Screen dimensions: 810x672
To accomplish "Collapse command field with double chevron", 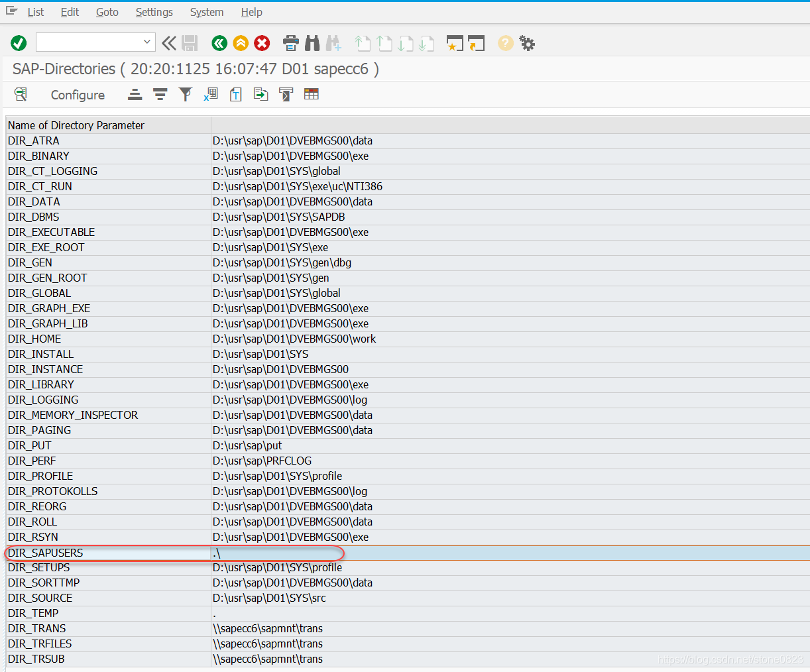I will click(x=169, y=43).
